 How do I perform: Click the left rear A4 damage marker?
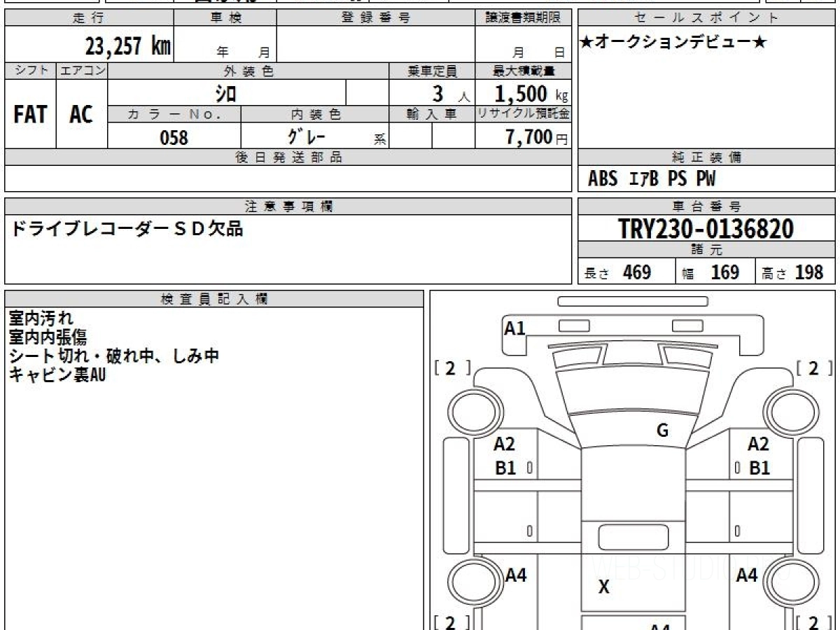click(x=516, y=575)
